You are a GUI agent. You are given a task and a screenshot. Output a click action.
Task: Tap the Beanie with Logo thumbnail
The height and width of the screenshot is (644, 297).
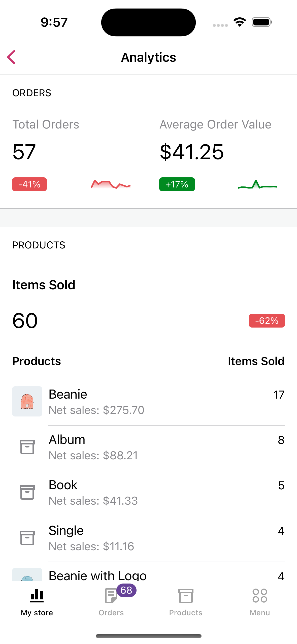pyautogui.click(x=27, y=575)
